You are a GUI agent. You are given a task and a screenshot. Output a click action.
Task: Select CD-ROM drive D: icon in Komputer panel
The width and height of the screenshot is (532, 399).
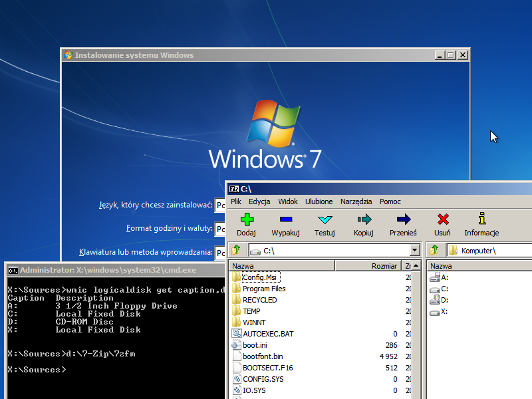pos(435,300)
